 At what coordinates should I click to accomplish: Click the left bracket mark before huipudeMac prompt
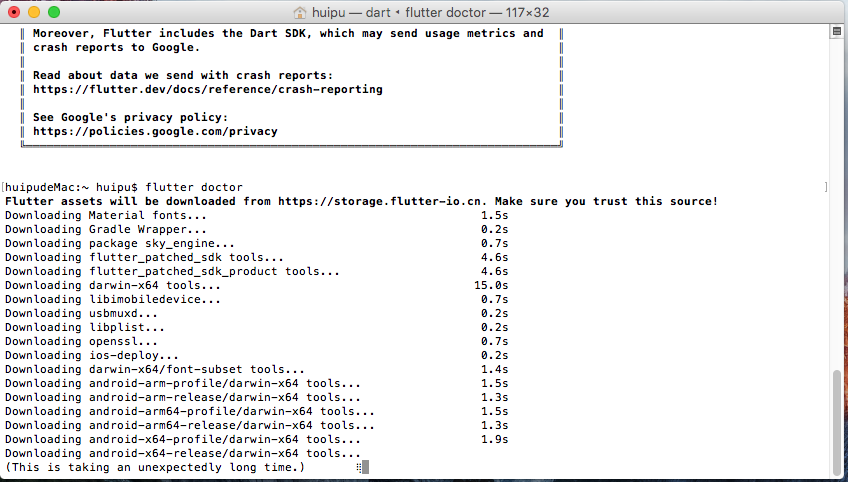click(x=3, y=187)
